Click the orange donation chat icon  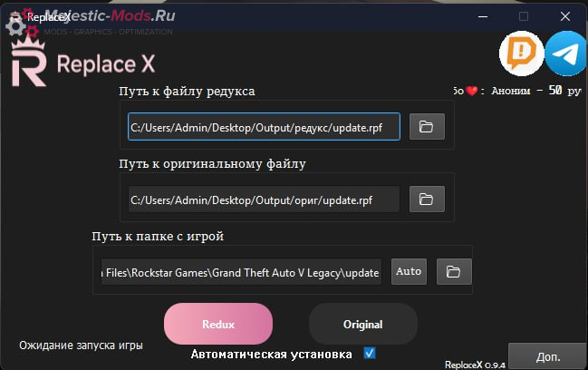point(521,54)
